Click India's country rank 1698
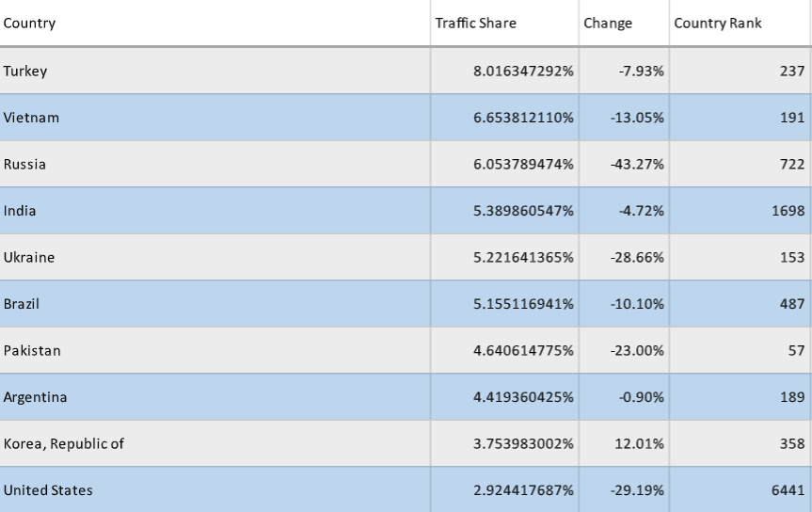The width and height of the screenshot is (812, 512). click(x=787, y=211)
